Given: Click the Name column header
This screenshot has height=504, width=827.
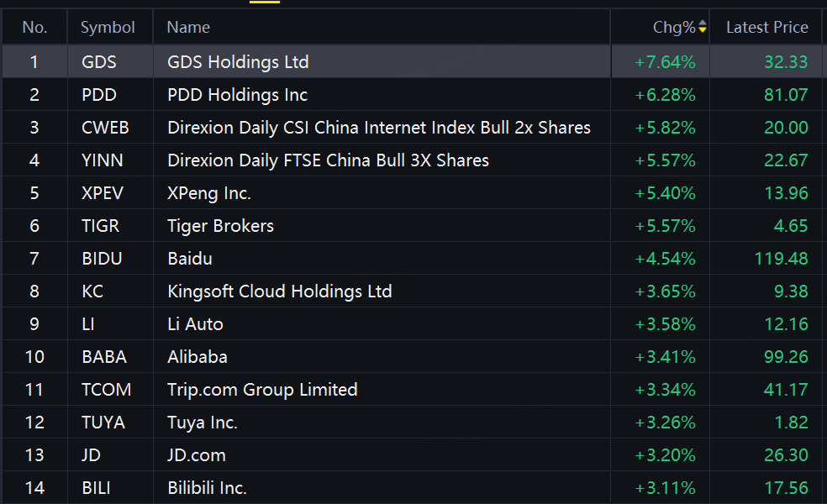Looking at the screenshot, I should coord(188,28).
